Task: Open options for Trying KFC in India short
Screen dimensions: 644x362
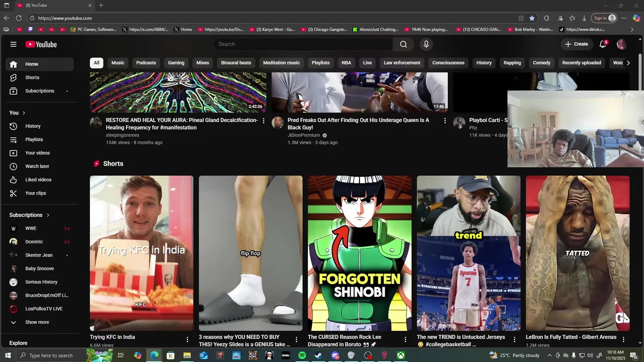Action: [x=188, y=340]
